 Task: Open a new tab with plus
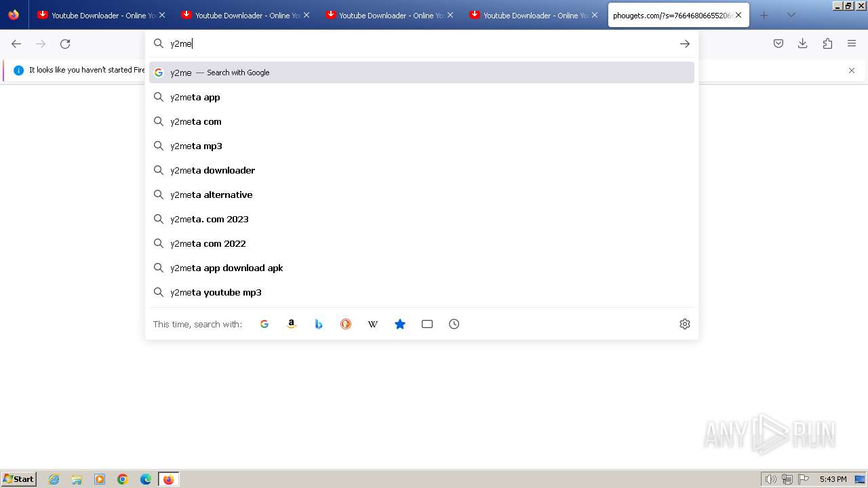(x=764, y=15)
